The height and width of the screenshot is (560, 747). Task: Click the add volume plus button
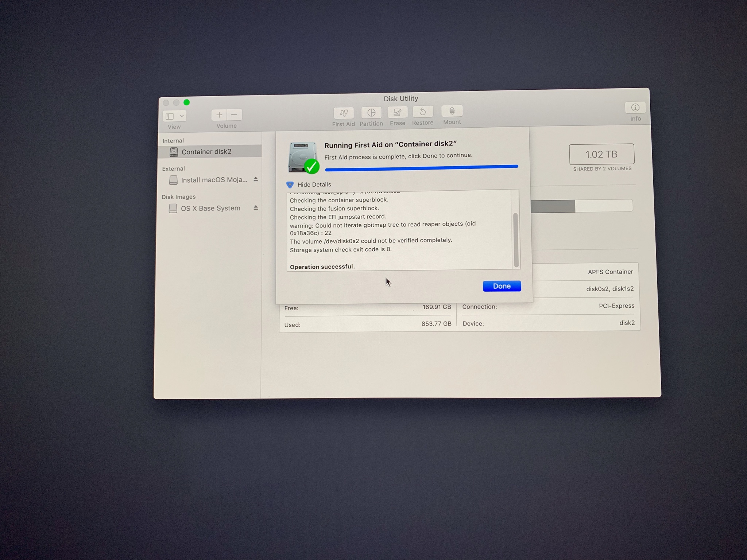[x=219, y=115]
